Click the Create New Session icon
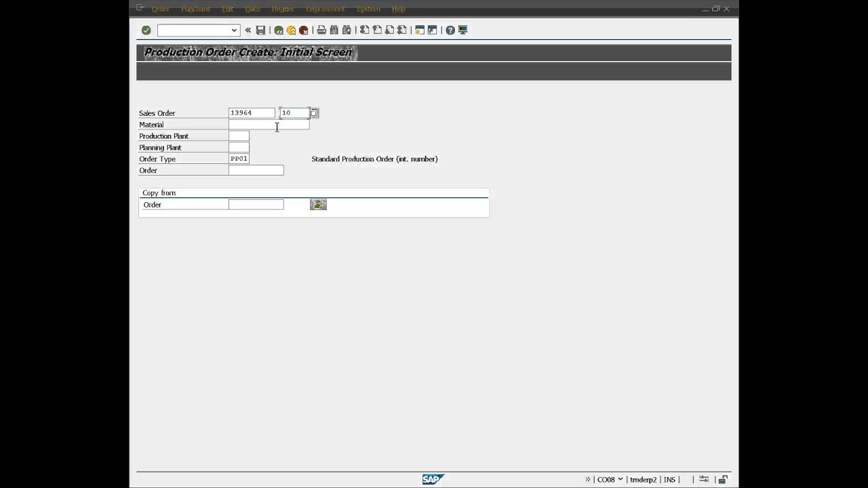The width and height of the screenshot is (868, 488). (420, 30)
